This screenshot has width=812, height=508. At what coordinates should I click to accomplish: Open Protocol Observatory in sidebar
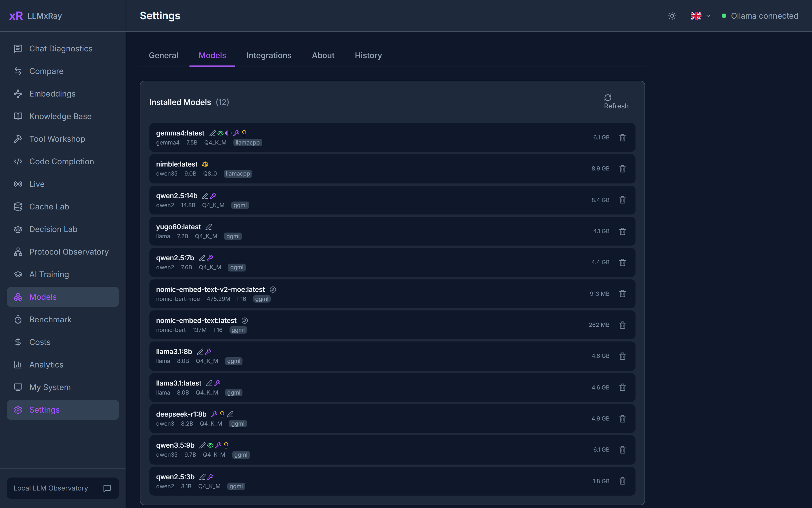point(63,252)
